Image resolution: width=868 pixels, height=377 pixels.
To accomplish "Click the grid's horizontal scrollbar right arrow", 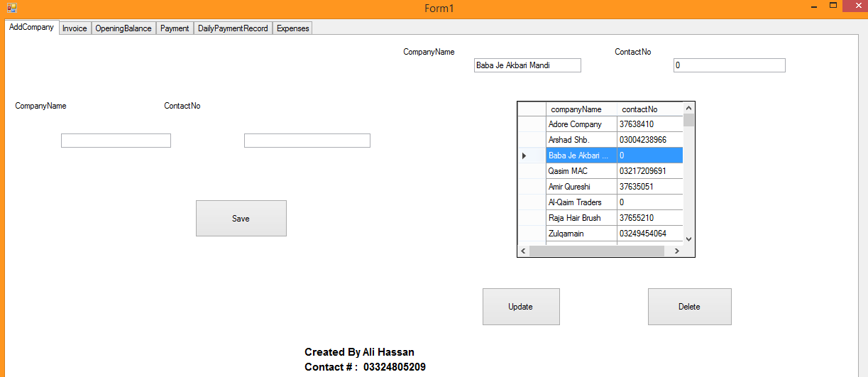I will click(676, 251).
